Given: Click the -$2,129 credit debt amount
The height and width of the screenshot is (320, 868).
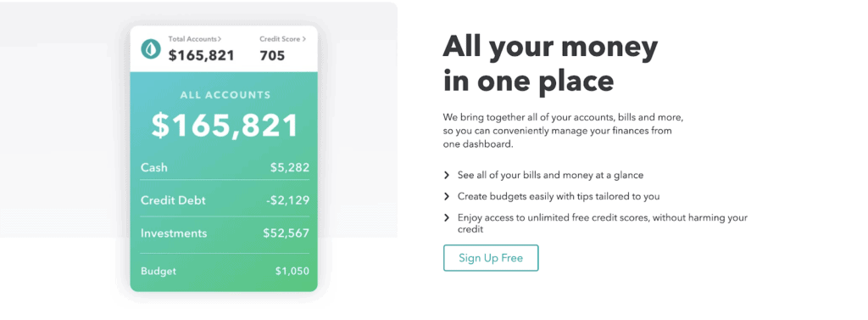Looking at the screenshot, I should 287,200.
